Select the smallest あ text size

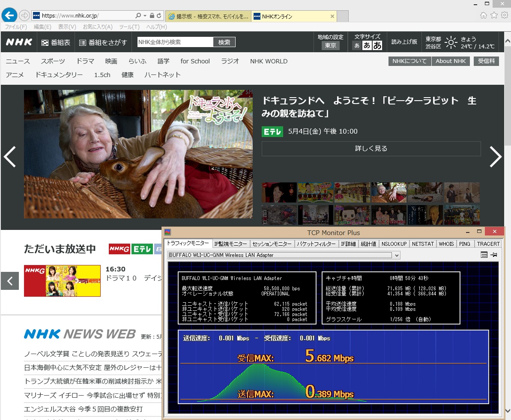(356, 46)
